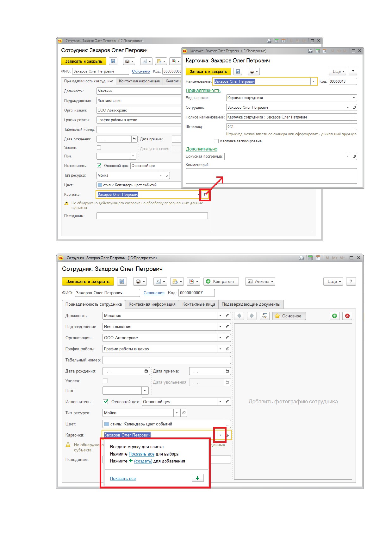Screen dimensions: 392x555
Task: Expand the Подразделение dropdown in bottom window
Action: coord(221,327)
